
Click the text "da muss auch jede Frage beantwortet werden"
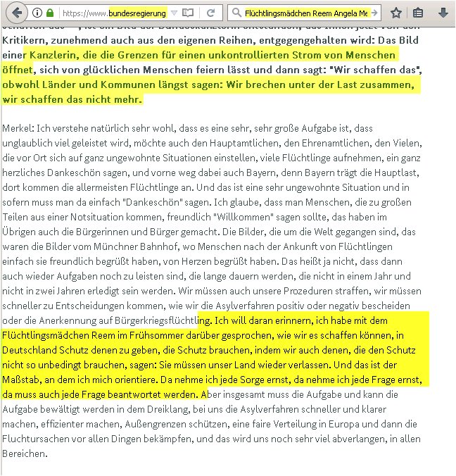click(99, 394)
